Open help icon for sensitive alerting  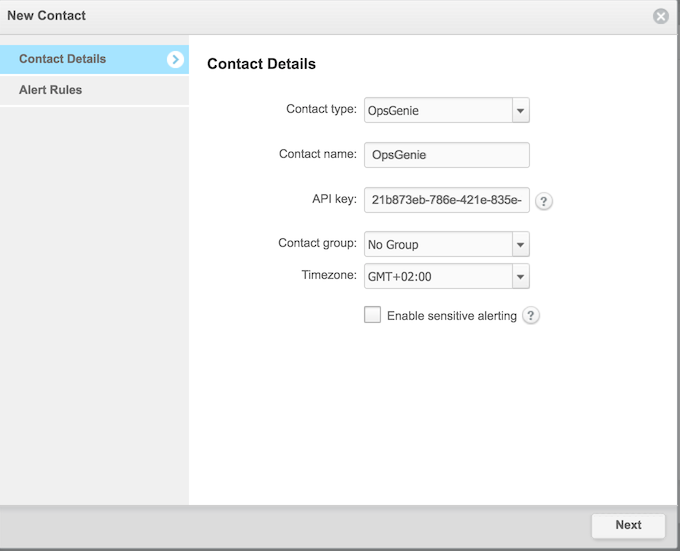[530, 316]
